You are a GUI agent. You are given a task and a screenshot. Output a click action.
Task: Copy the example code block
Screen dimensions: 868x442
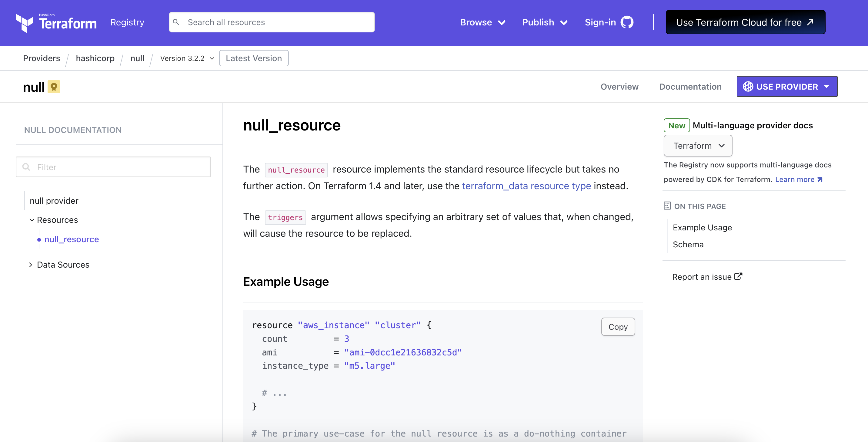click(x=618, y=327)
